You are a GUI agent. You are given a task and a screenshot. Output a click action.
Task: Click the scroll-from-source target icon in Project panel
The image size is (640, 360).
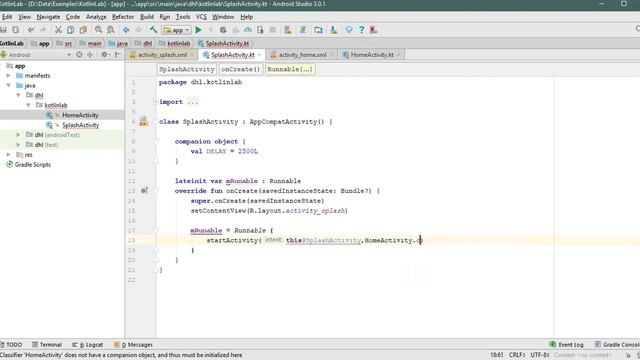[x=79, y=54]
